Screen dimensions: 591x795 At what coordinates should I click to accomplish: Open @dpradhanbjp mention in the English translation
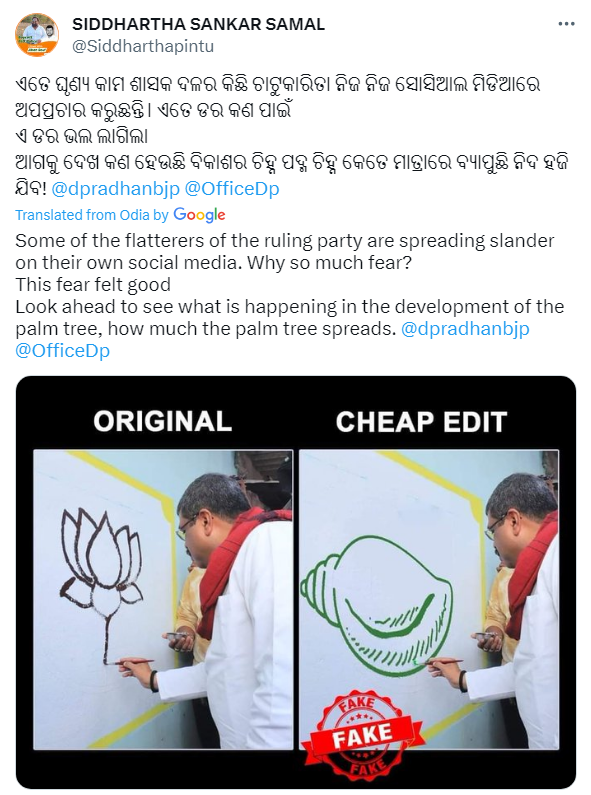465,329
